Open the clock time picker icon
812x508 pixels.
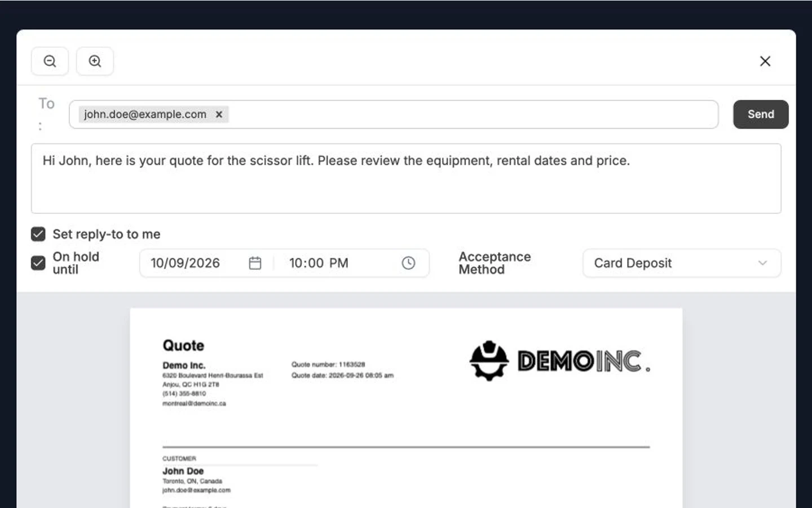click(x=408, y=263)
